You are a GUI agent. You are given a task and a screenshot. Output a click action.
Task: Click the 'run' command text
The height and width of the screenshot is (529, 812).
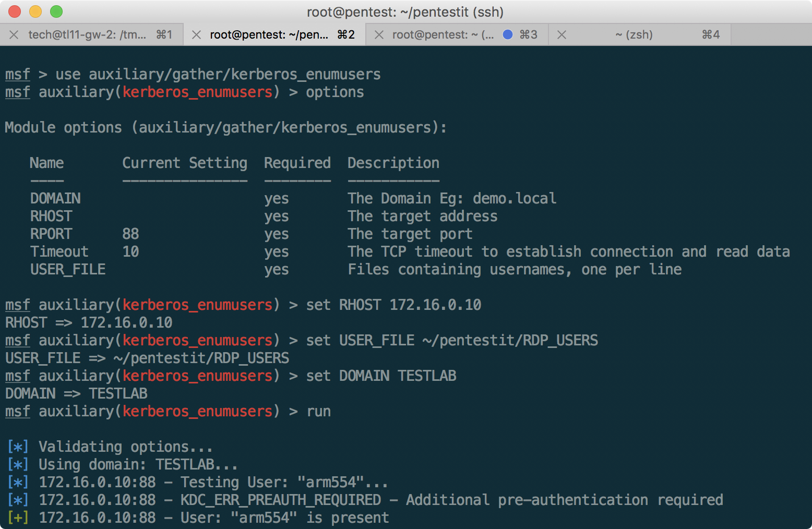point(319,412)
